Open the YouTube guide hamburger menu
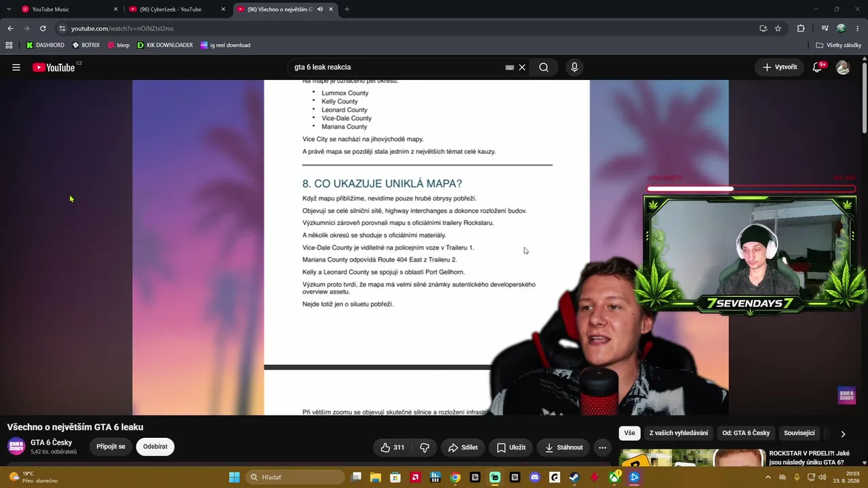868x488 pixels. point(16,67)
